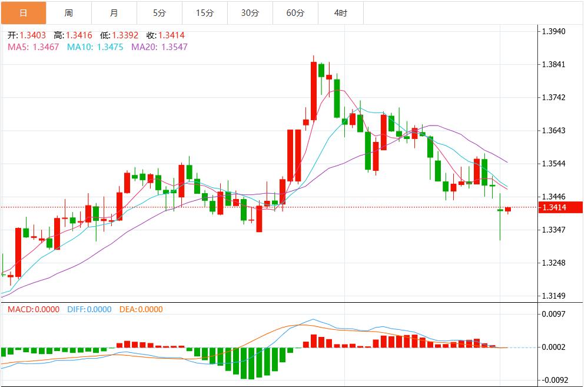
Task: Switch to the 周 weekly tab
Action: pos(69,12)
